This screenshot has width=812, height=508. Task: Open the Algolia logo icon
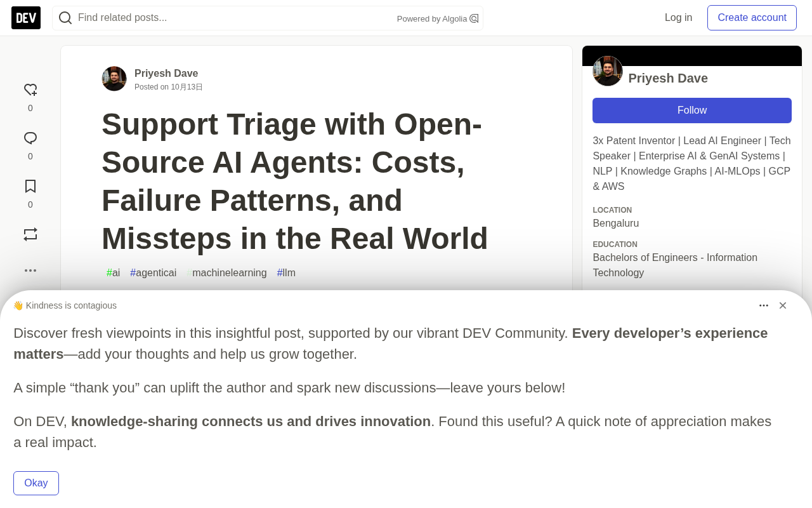click(x=474, y=18)
